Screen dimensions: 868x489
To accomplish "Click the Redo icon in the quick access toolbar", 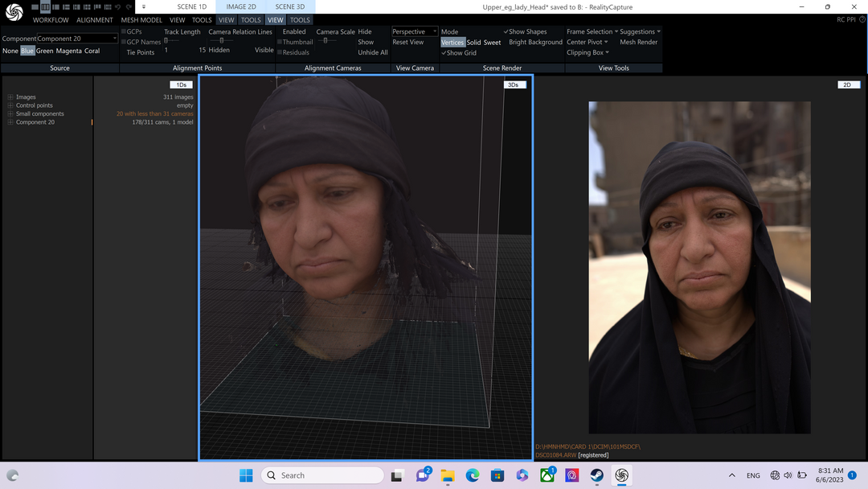I will [127, 6].
